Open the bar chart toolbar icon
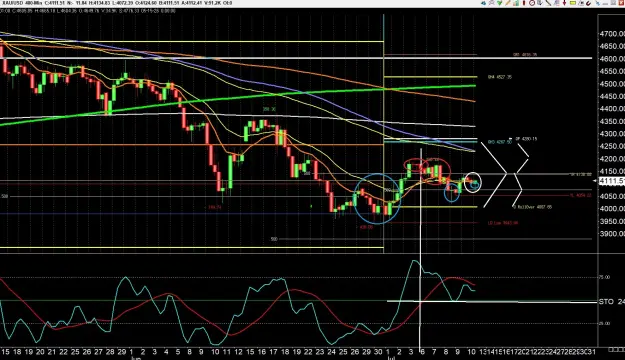This screenshot has width=625, height=360. (516, 3)
